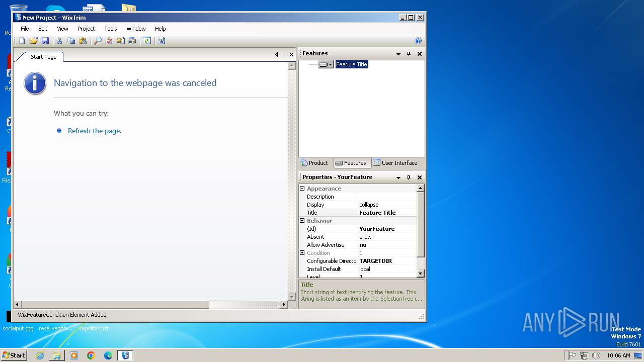644x362 pixels.
Task: Select the Feature Title tree node
Action: point(352,64)
